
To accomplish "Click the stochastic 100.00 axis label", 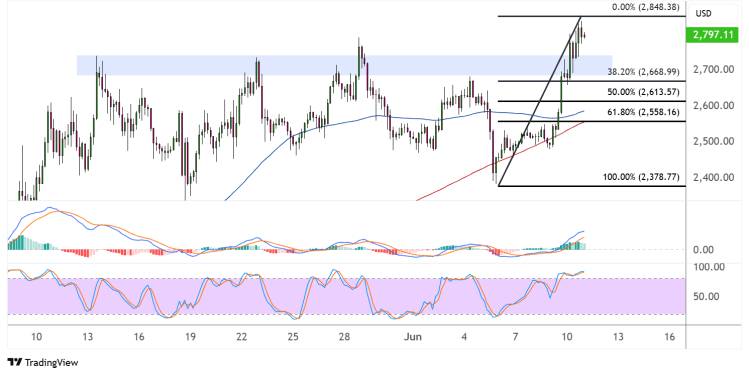I will [x=708, y=267].
